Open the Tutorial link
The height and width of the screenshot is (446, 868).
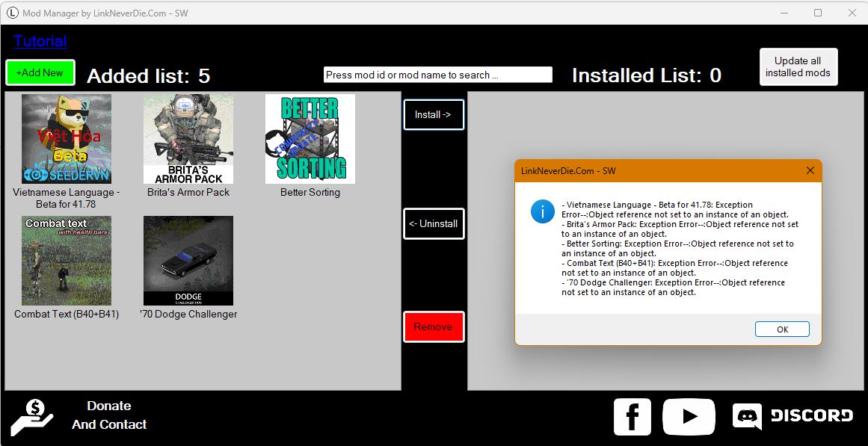point(40,41)
